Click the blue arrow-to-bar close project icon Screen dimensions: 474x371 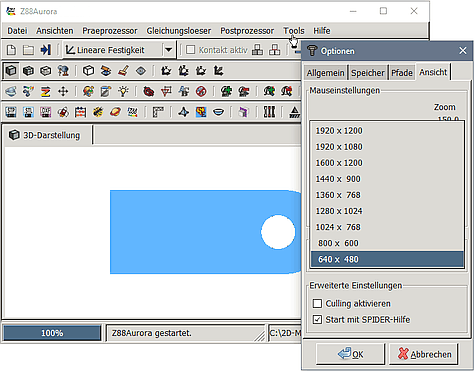[x=46, y=50]
